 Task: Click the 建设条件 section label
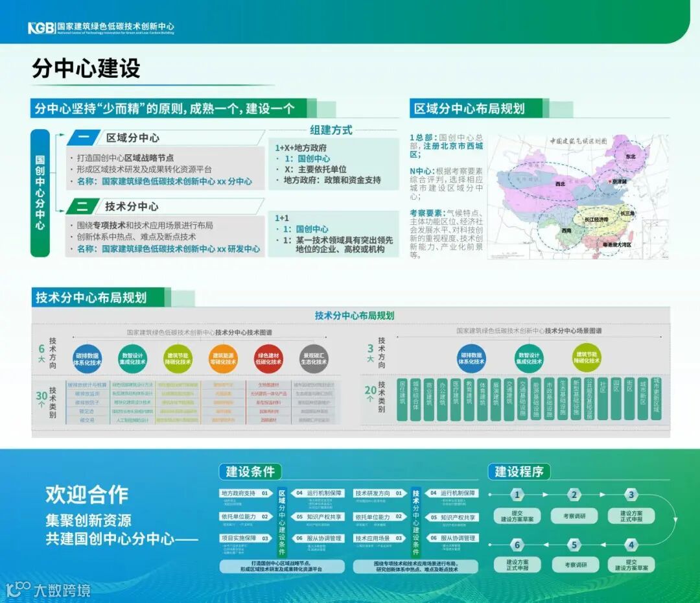(250, 471)
